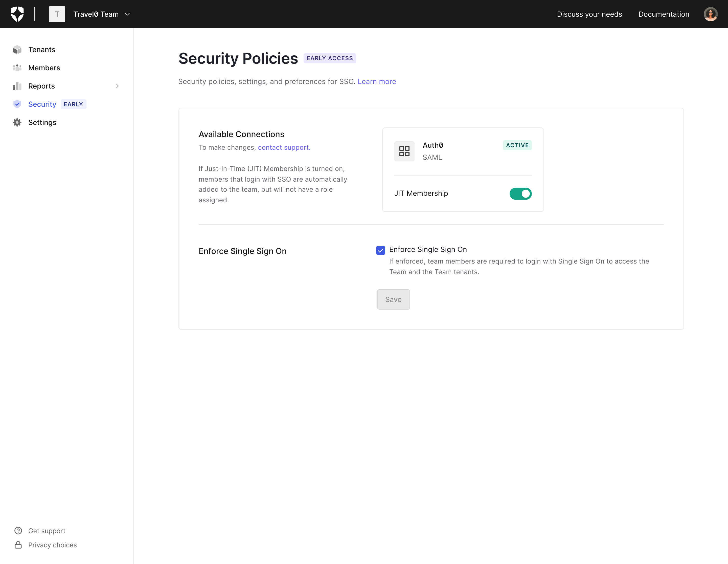Click the Members people icon
This screenshot has width=728, height=564.
pyautogui.click(x=17, y=68)
